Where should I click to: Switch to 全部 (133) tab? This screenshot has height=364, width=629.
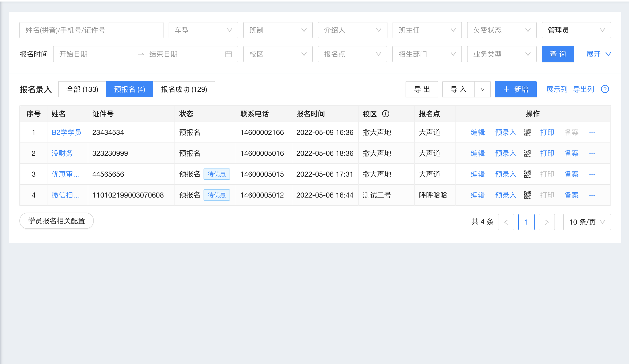82,89
